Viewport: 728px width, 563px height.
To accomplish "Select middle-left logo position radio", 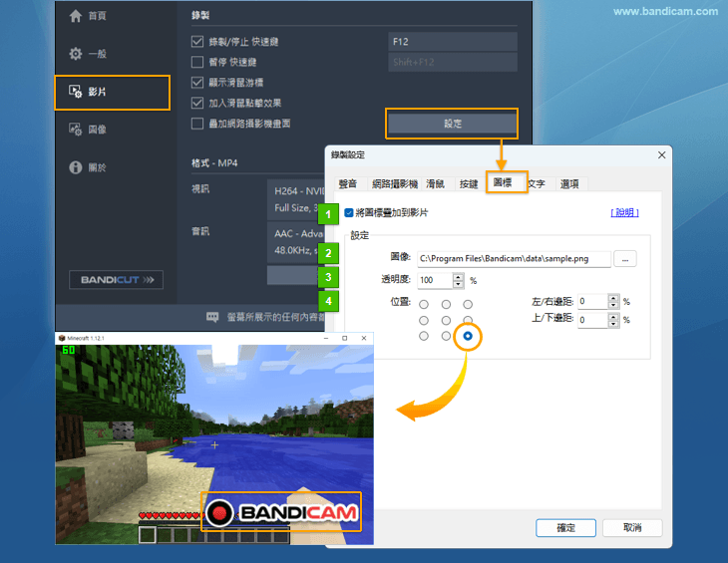I will [424, 321].
